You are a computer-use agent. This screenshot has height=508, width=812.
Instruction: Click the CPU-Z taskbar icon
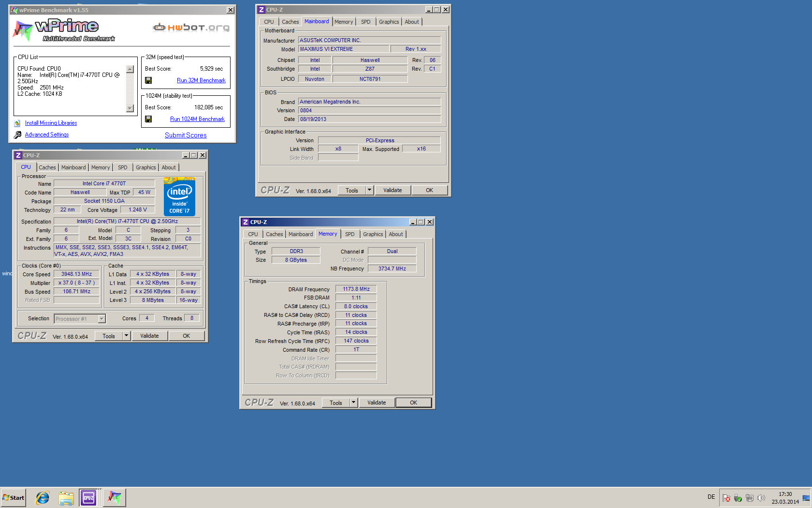(x=88, y=497)
